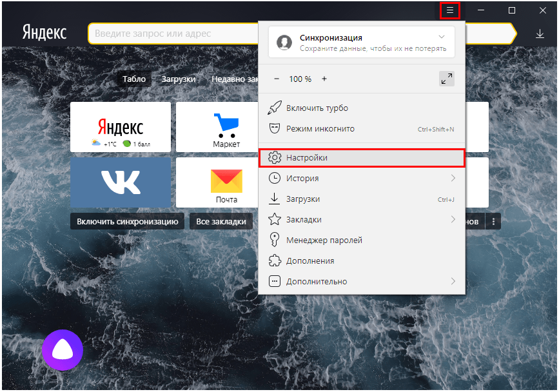Switch to the Недавно закрытые tab
This screenshot has height=392, width=559.
pyautogui.click(x=235, y=79)
